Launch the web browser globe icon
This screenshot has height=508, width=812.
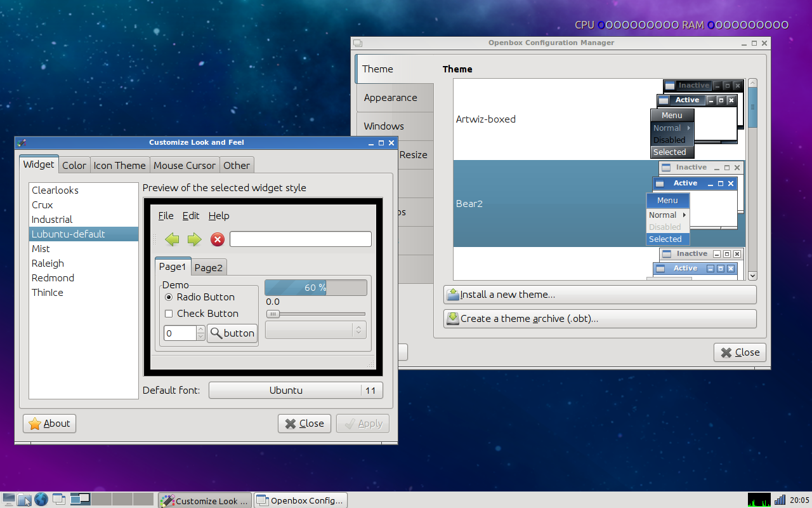click(x=41, y=500)
